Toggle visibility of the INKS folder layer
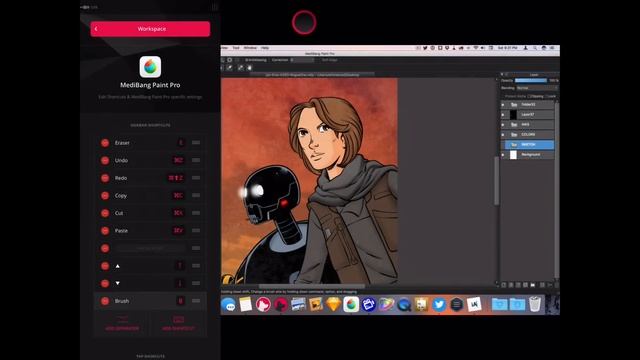 point(503,124)
